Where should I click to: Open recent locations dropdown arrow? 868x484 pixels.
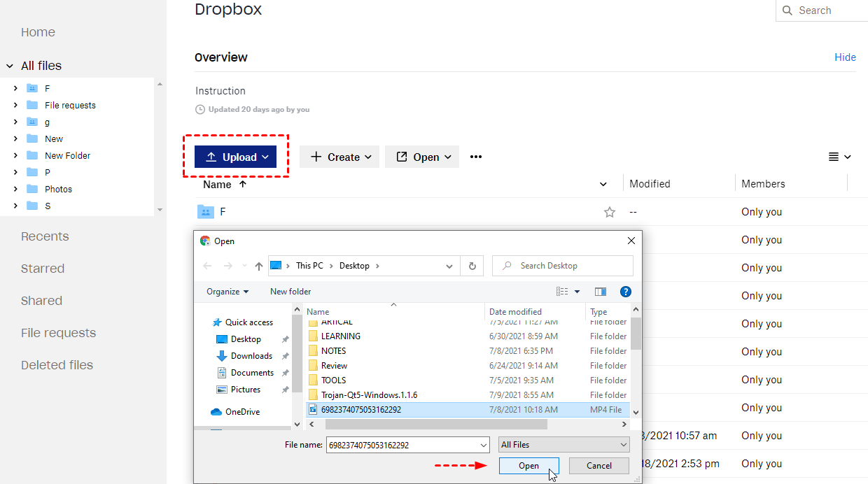244,266
